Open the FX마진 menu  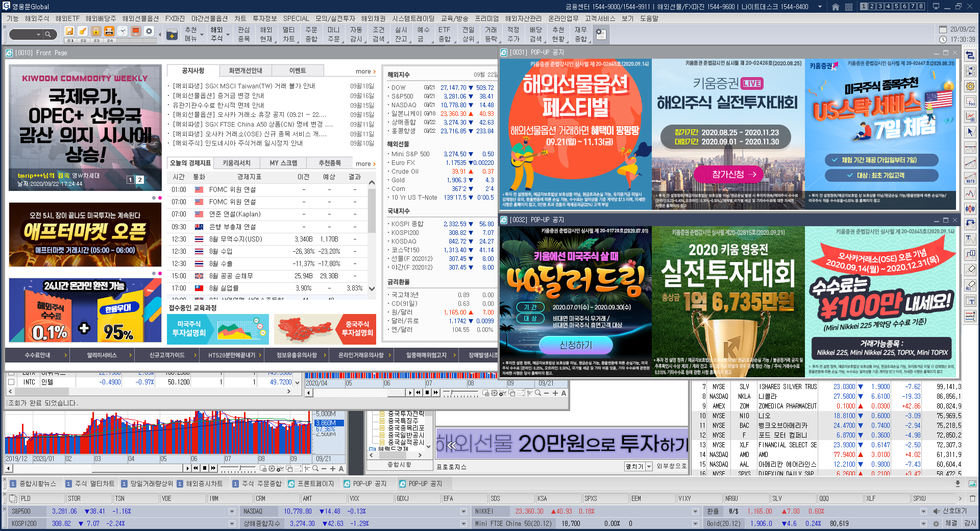point(175,18)
